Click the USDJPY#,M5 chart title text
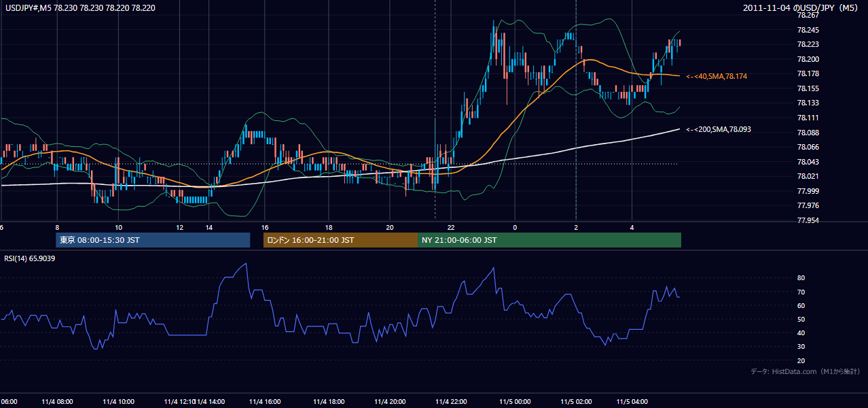The height and width of the screenshot is (408, 868). point(79,7)
